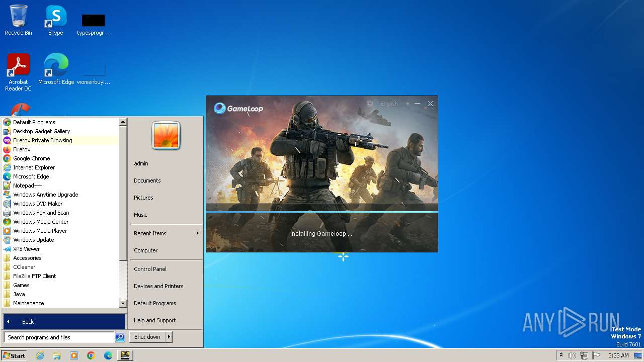Open Computer from the Start menu
This screenshot has height=362, width=644.
[x=166, y=250]
